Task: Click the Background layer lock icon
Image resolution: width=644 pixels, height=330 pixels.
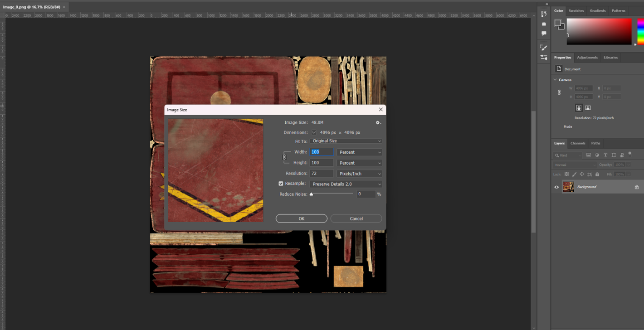Action: point(637,187)
